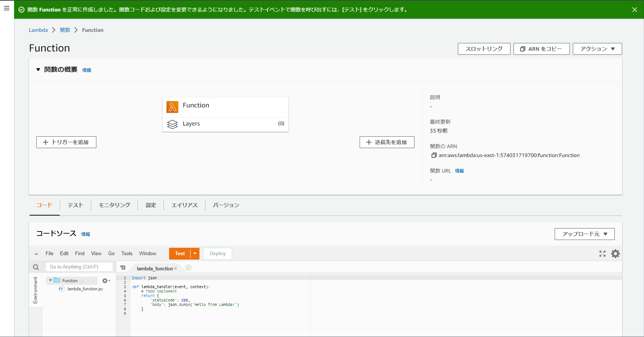Click the search magnifier icon in editor
This screenshot has height=337, width=644.
point(36,267)
